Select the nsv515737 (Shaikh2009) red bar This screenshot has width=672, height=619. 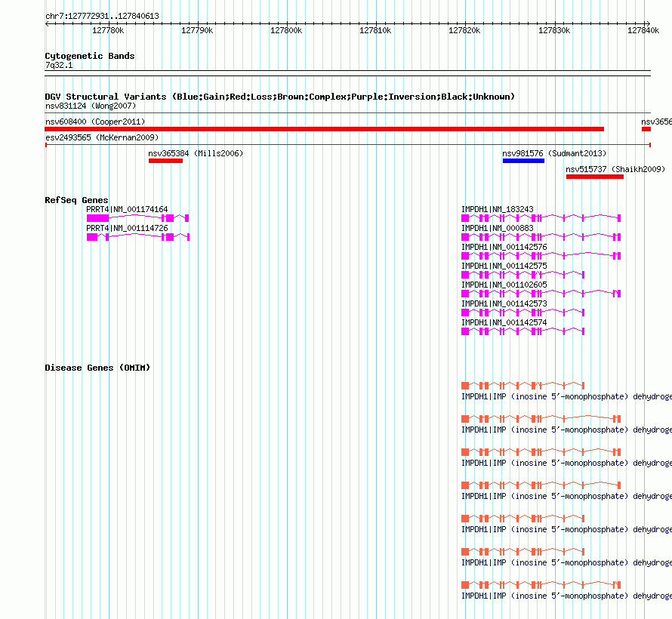coord(595,177)
